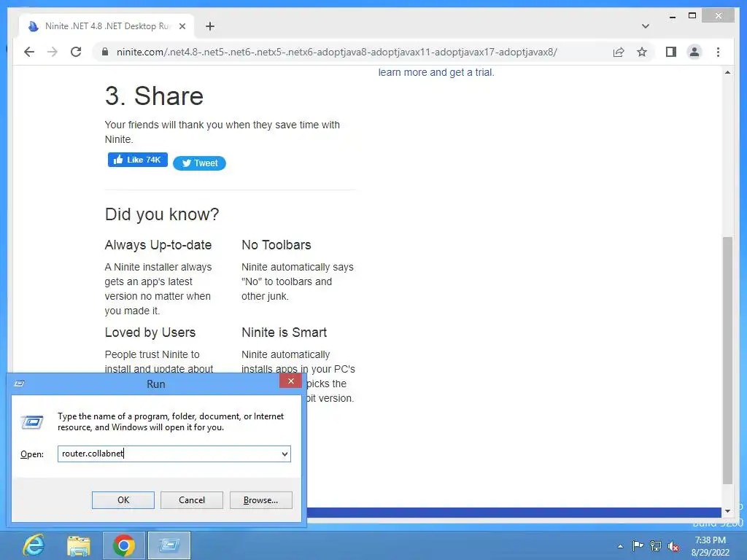The width and height of the screenshot is (747, 560).
Task: Reload the Ninite page
Action: 76,52
